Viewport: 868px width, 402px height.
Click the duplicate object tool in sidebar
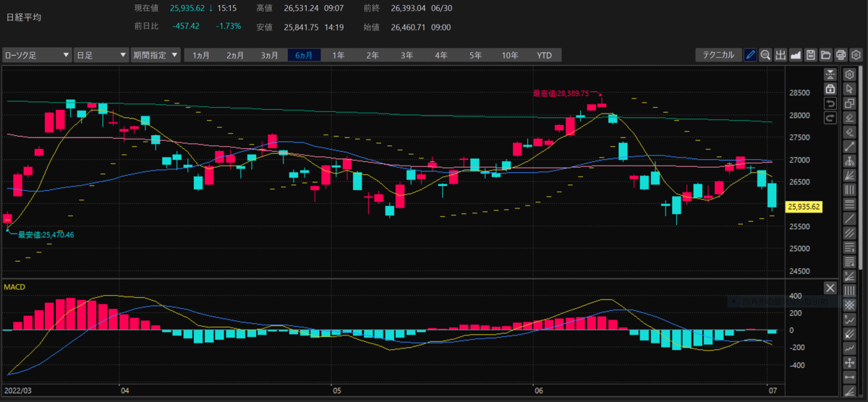850,103
